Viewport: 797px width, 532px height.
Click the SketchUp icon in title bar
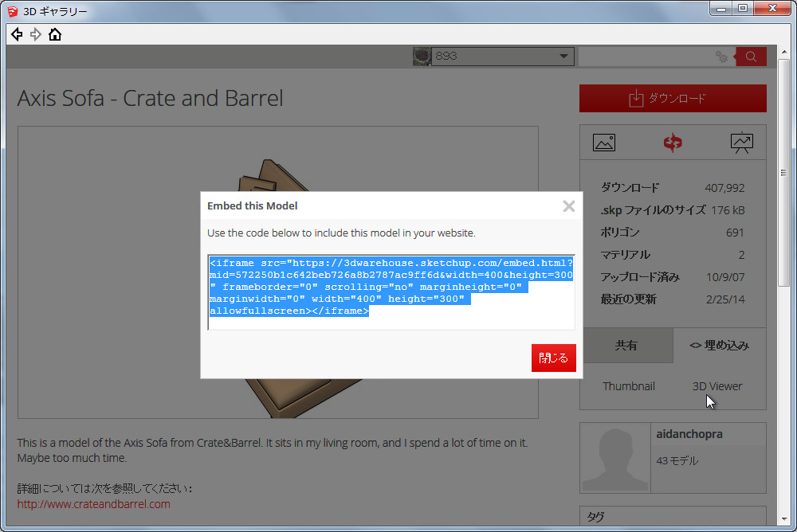[13, 11]
